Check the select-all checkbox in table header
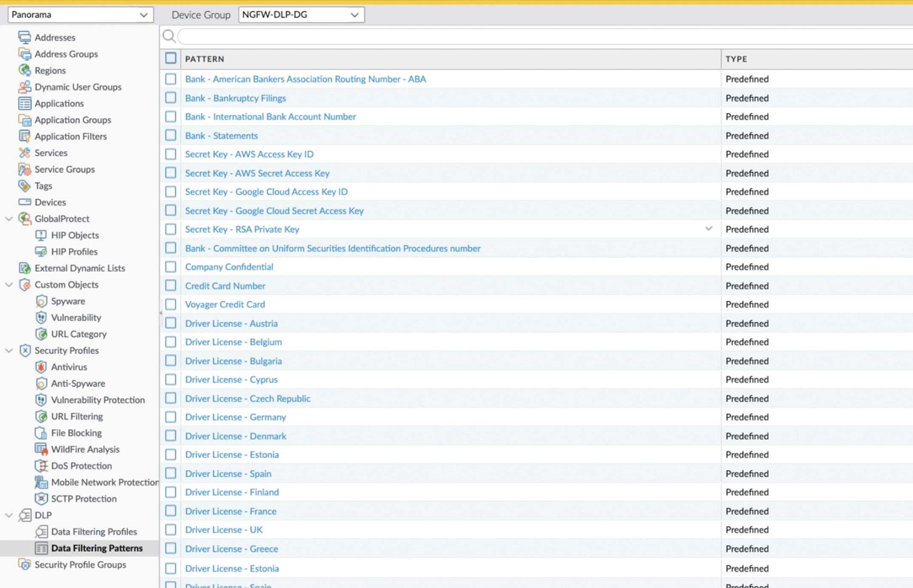Screen dimensions: 913x588 click(170, 58)
